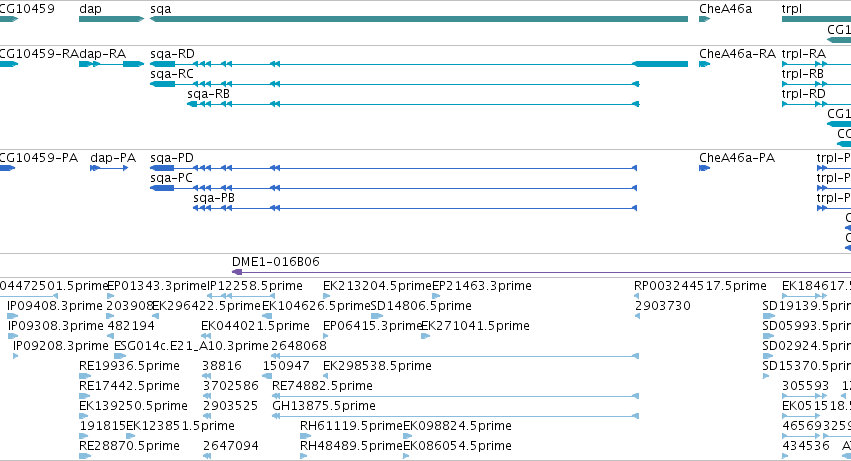Click the dap-PA protein label

pos(113,158)
